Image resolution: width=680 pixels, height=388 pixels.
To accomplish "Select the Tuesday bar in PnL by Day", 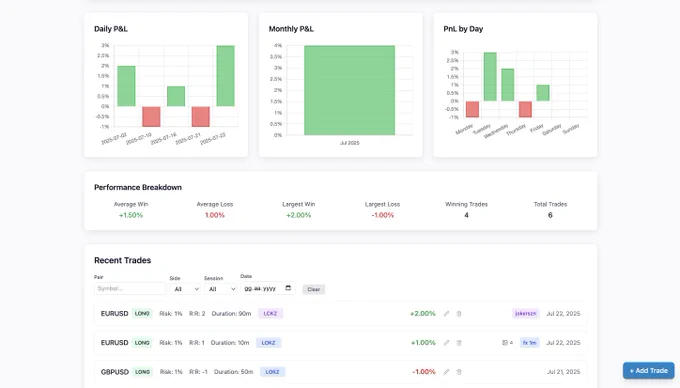I will [x=490, y=77].
